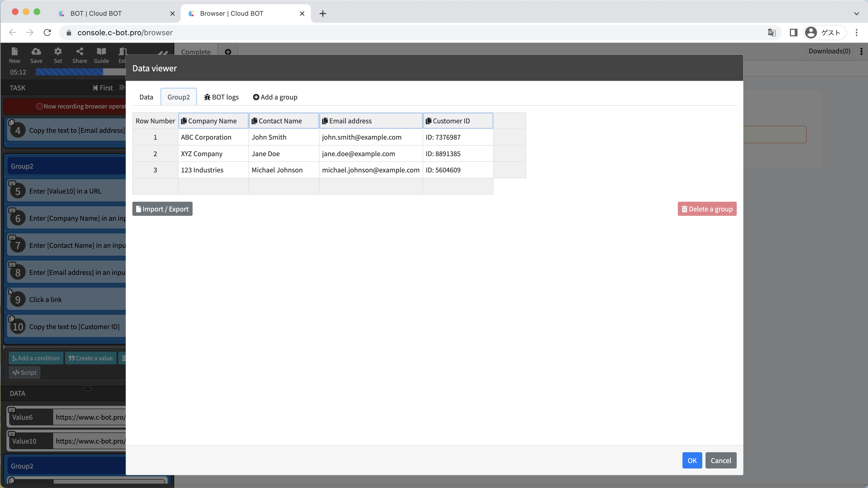This screenshot has width=868, height=488.
Task: Open Chrome tab list chevron
Action: click(x=856, y=14)
